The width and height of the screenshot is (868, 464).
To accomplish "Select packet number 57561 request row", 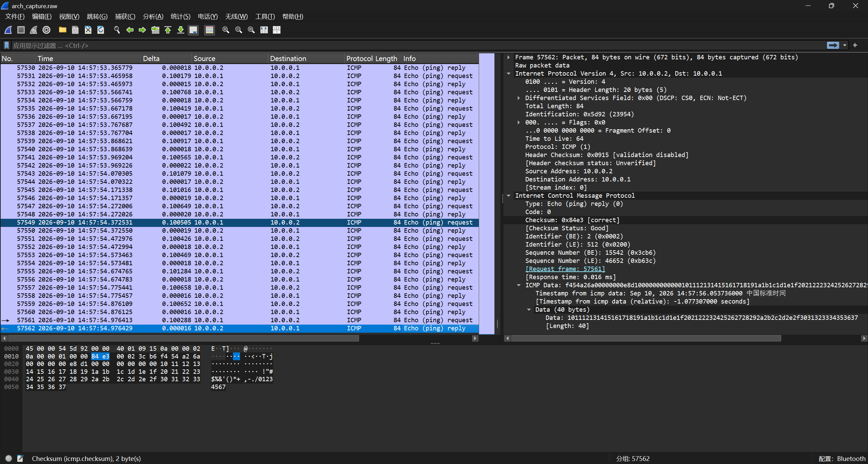I will click(x=239, y=320).
